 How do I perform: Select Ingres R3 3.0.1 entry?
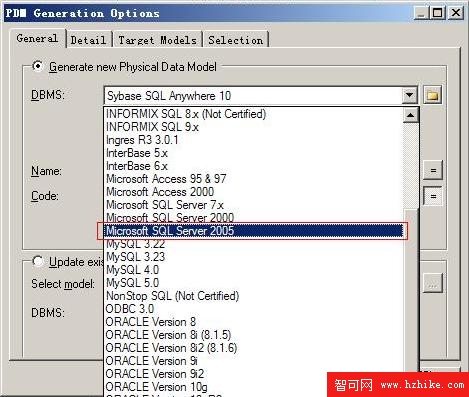tap(253, 140)
